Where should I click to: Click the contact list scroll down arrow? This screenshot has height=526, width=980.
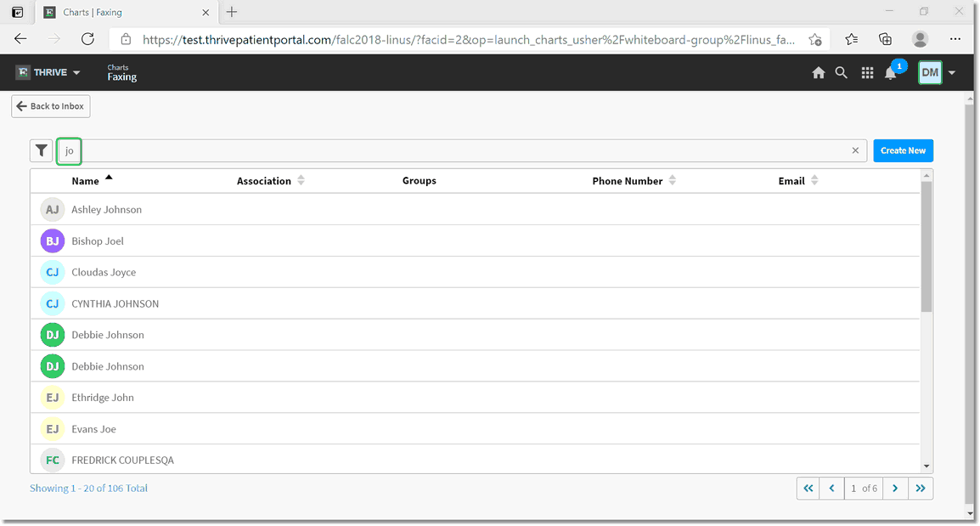coord(926,467)
